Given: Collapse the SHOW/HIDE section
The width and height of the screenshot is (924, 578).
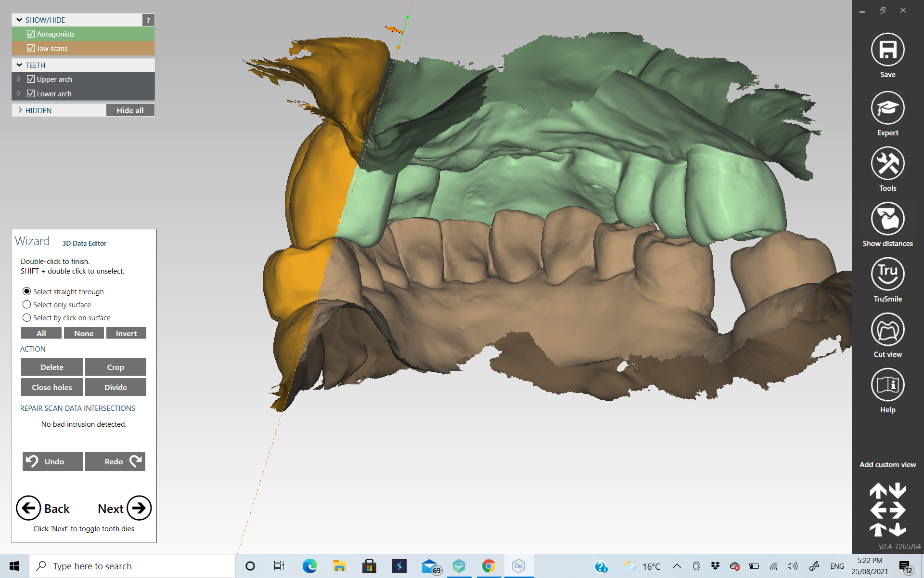Looking at the screenshot, I should 19,20.
